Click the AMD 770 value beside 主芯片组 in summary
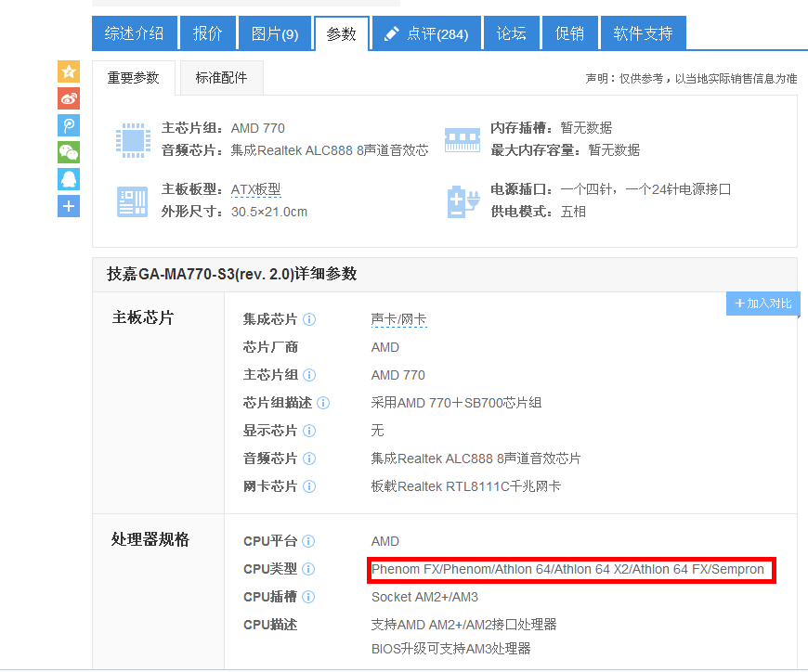The width and height of the screenshot is (808, 672). click(x=257, y=128)
